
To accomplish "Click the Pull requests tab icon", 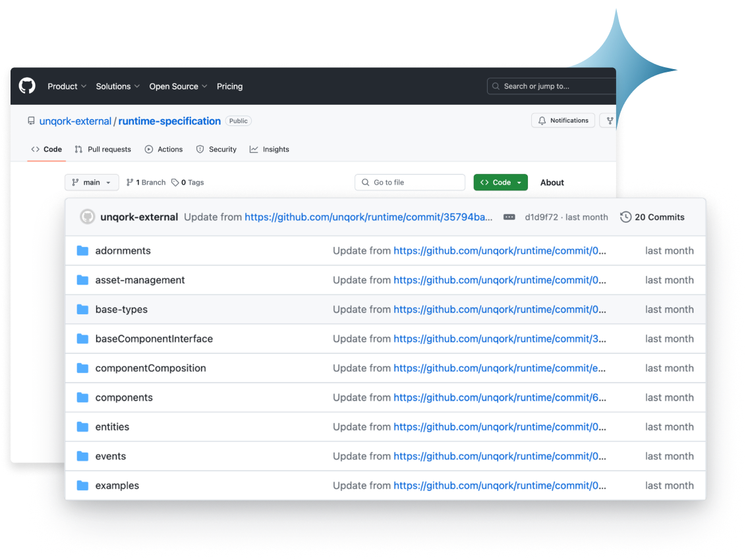I will coord(78,150).
